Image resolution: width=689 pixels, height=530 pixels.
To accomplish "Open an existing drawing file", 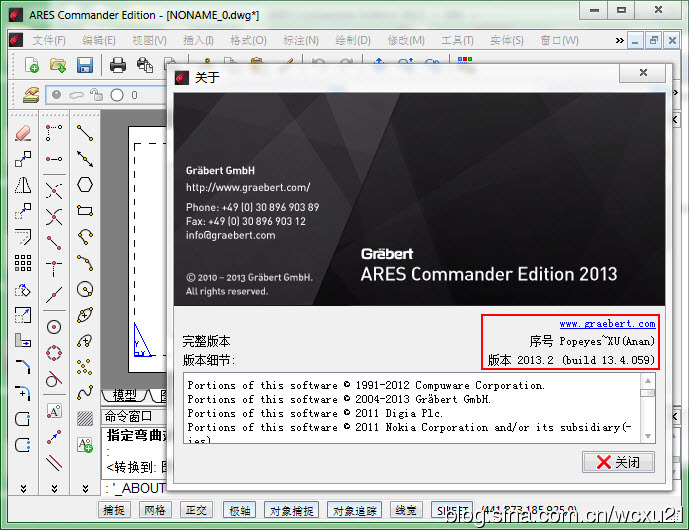I will click(58, 65).
